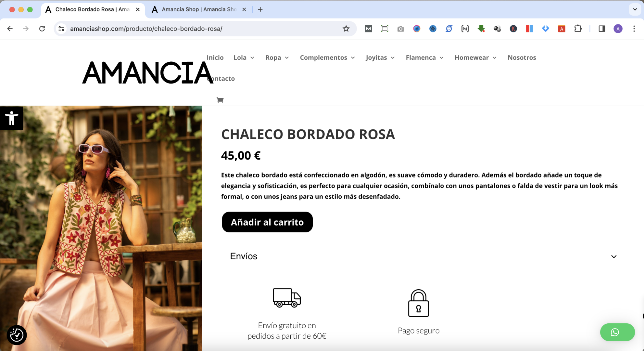This screenshot has width=644, height=351.
Task: Add the chaleco to cart
Action: (x=267, y=222)
